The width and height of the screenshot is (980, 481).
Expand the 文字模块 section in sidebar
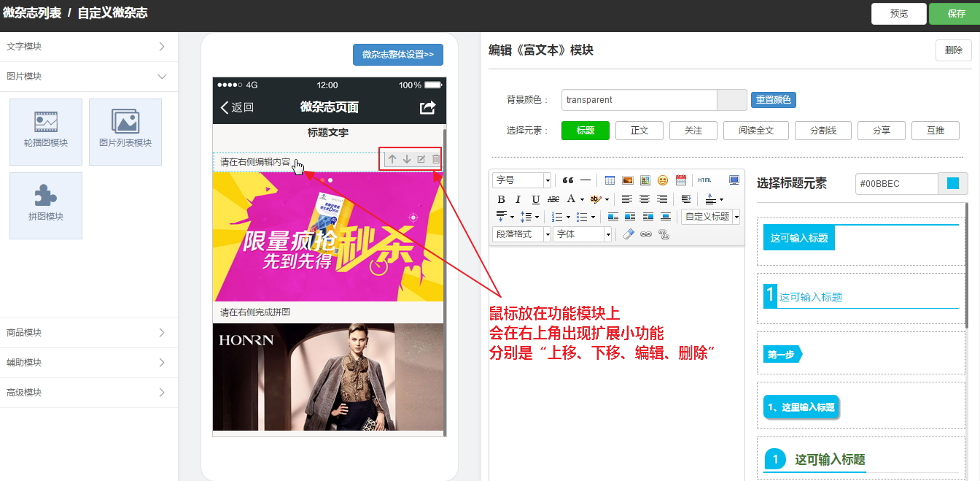tap(87, 47)
